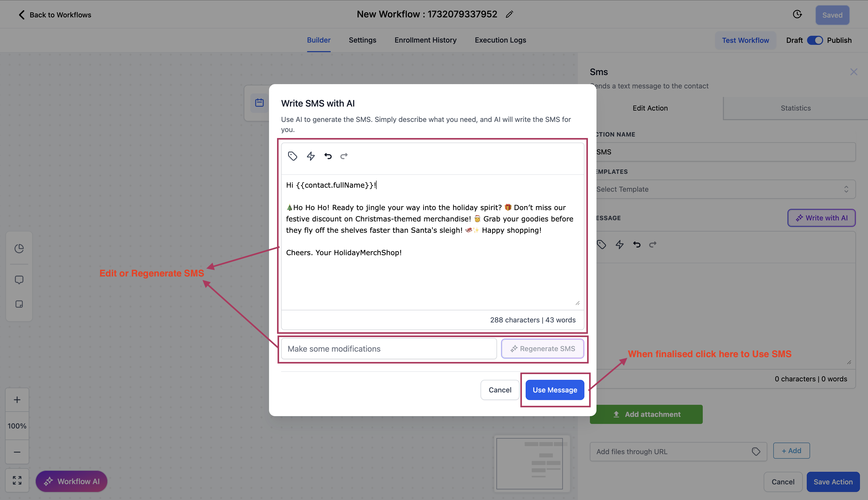Undo the last edit in the AI SMS text
Viewport: 868px width, 500px height.
pyautogui.click(x=327, y=156)
